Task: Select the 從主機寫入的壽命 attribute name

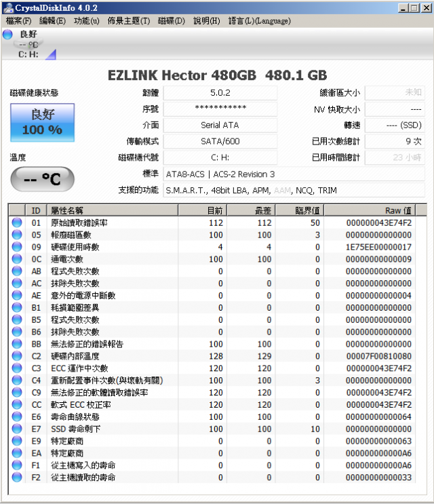Action: [83, 465]
